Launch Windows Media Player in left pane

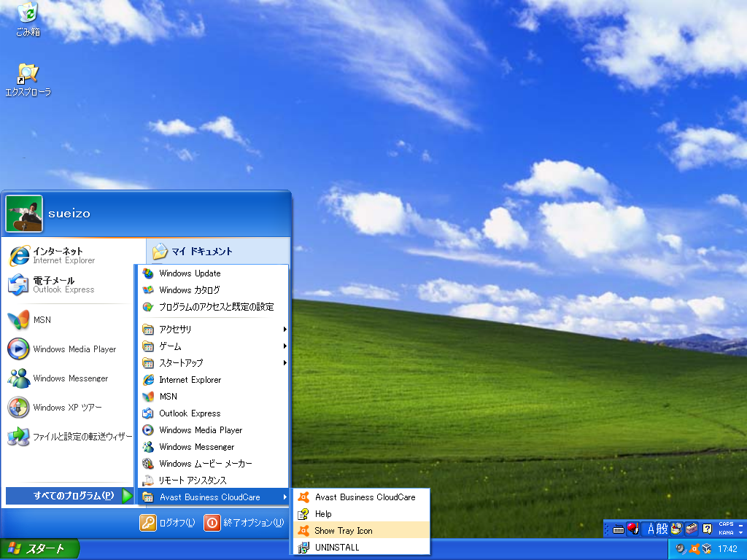(x=69, y=349)
